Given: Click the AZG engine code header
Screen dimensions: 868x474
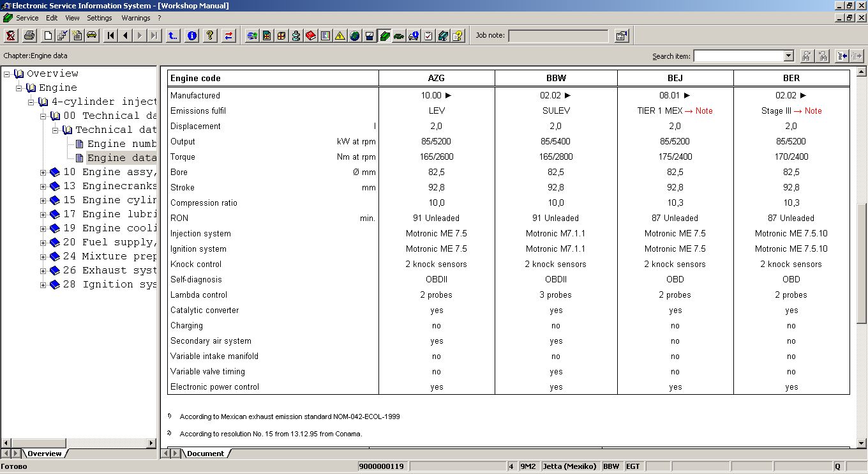Looking at the screenshot, I should point(437,79).
